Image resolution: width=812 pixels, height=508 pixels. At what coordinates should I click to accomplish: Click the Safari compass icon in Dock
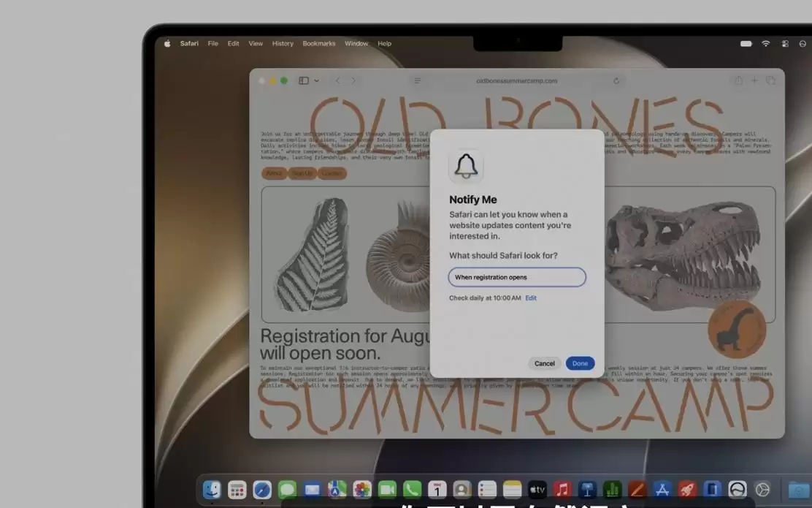click(x=262, y=489)
